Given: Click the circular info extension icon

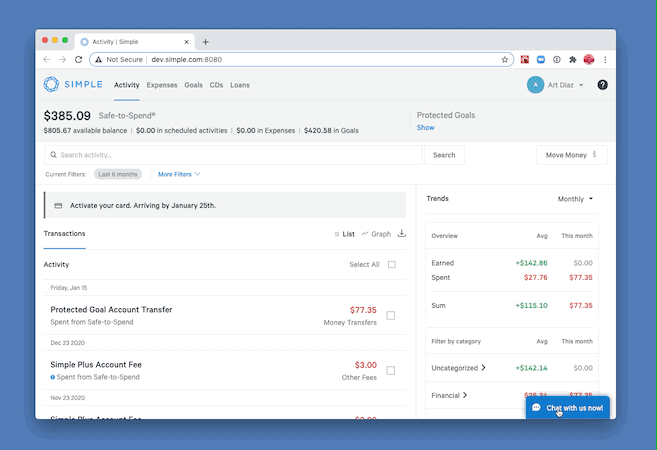Looking at the screenshot, I should pos(556,59).
